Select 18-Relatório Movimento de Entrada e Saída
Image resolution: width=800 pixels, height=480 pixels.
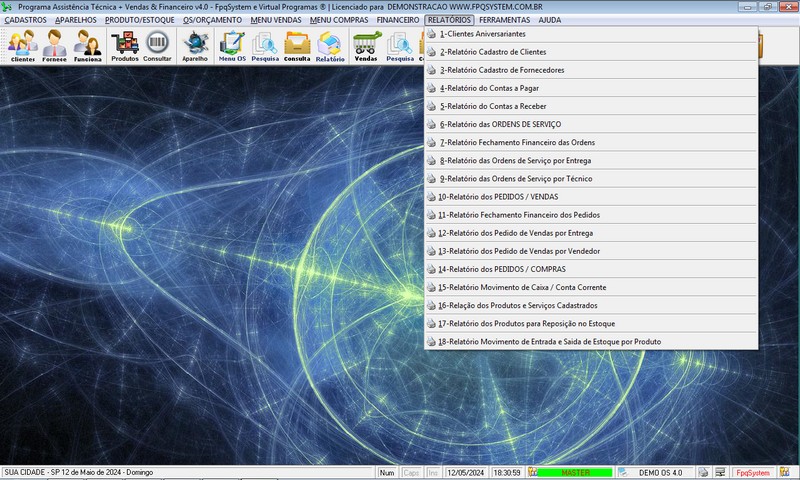[591, 342]
